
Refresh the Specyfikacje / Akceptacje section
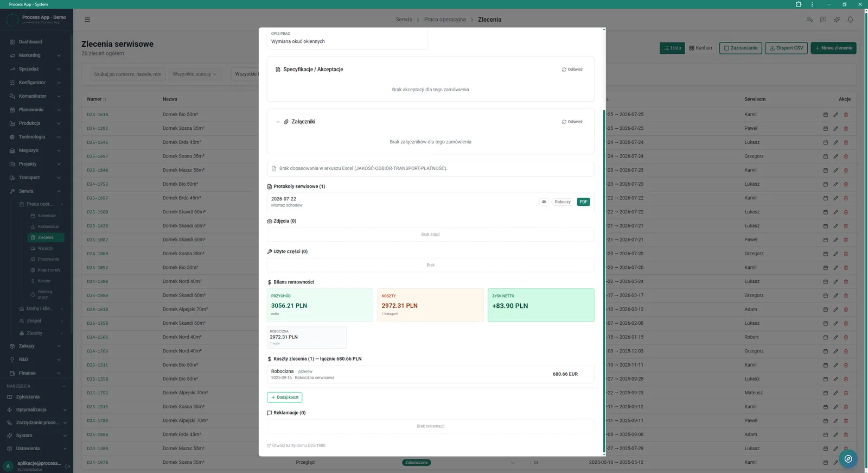(x=572, y=70)
